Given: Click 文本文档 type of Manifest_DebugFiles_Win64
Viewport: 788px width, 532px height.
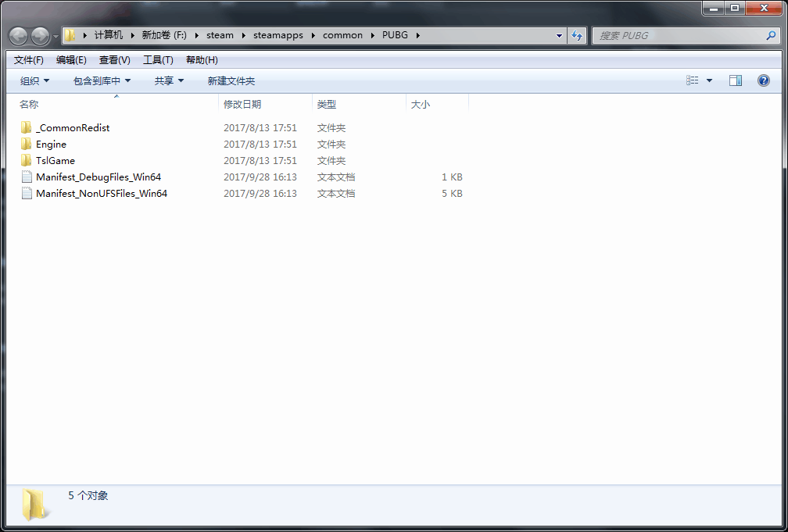Looking at the screenshot, I should click(x=336, y=177).
